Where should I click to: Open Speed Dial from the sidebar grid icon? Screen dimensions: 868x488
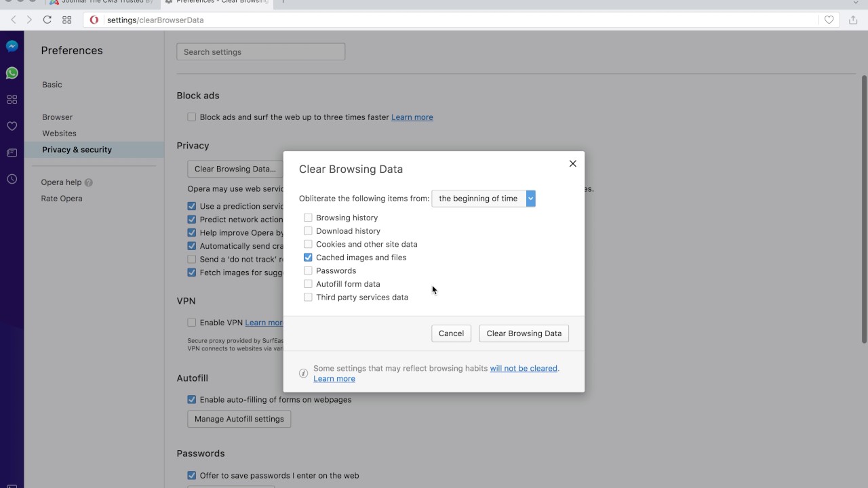pyautogui.click(x=12, y=100)
